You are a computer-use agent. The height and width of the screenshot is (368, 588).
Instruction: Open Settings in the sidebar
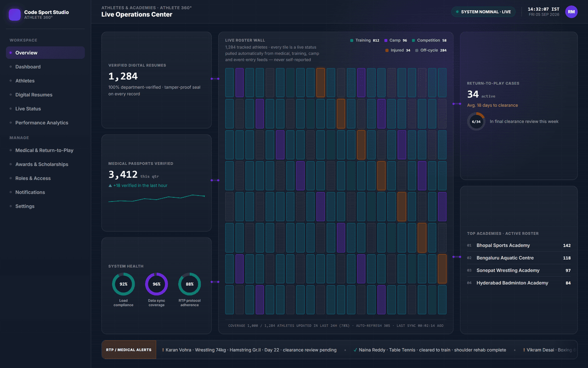pos(45,207)
